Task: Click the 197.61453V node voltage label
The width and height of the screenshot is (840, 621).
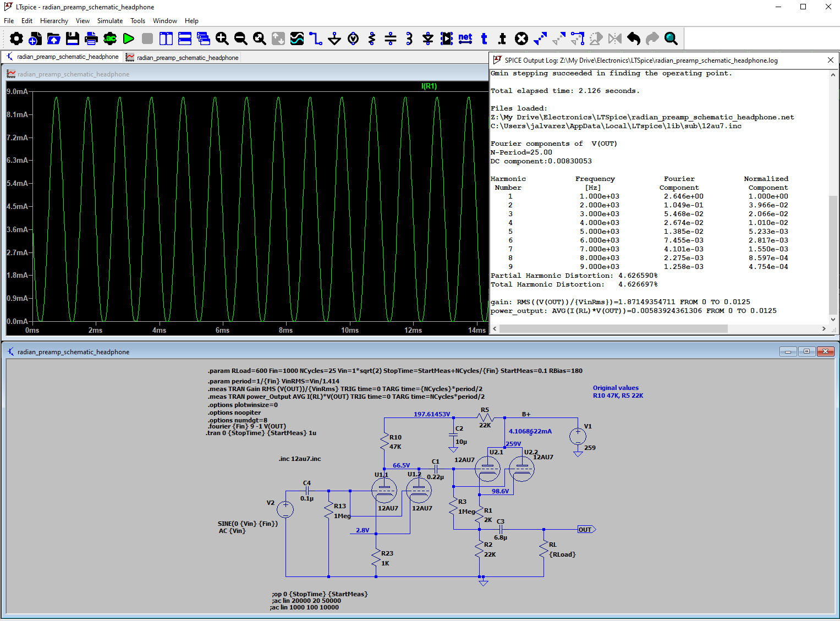Action: pyautogui.click(x=432, y=414)
